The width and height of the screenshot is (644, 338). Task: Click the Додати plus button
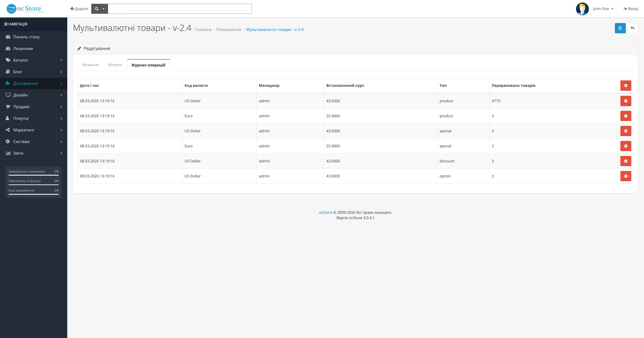tap(79, 9)
